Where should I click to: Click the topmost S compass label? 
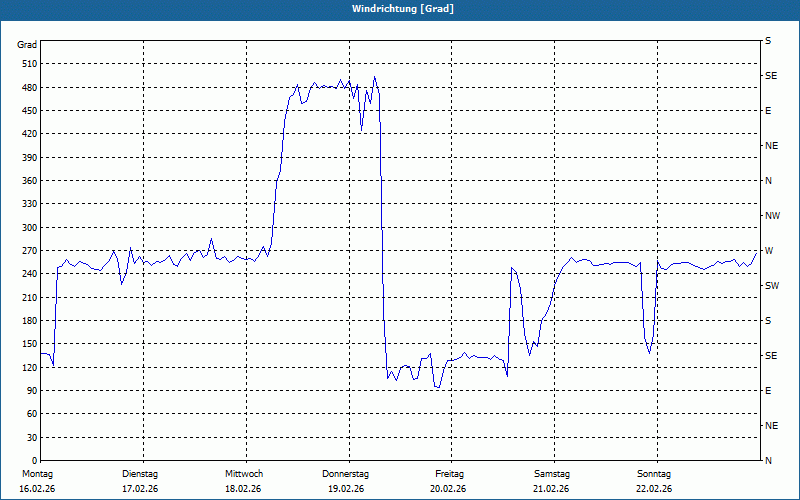click(x=768, y=41)
